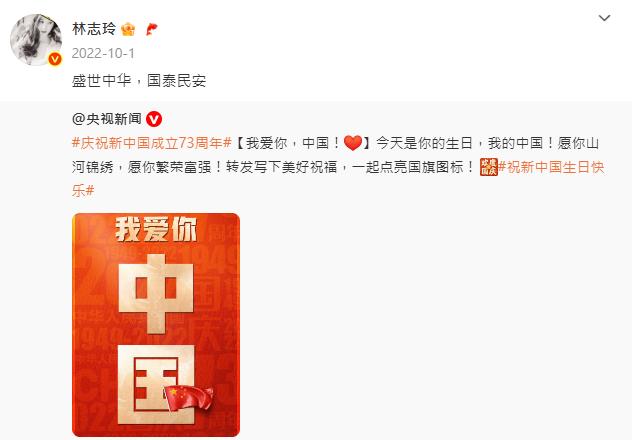Viewport: 632px width, 440px height.
Task: Open the 我爱你中国 image thumbnail
Action: (156, 325)
